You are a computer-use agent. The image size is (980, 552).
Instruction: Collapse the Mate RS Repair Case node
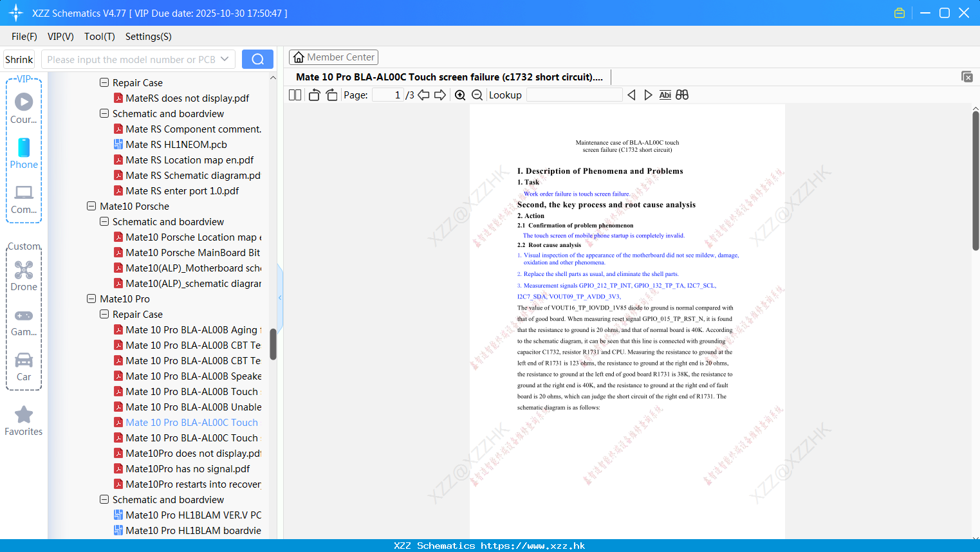pos(104,82)
